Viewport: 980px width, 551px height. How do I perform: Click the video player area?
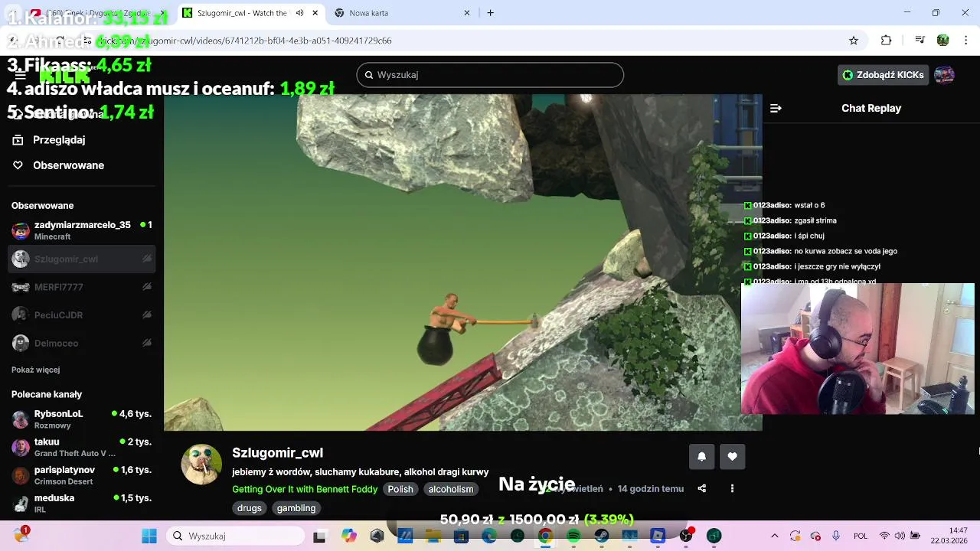coord(463,262)
